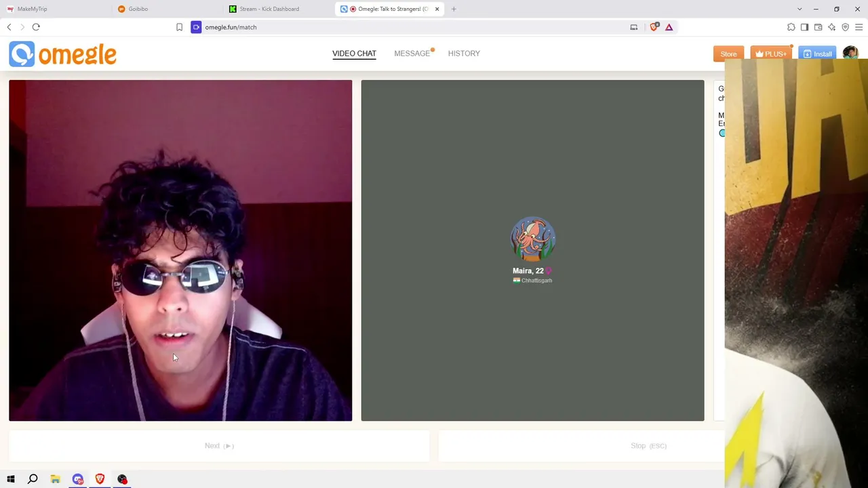Click the install-app screen icon in address bar
868x488 pixels.
[634, 27]
